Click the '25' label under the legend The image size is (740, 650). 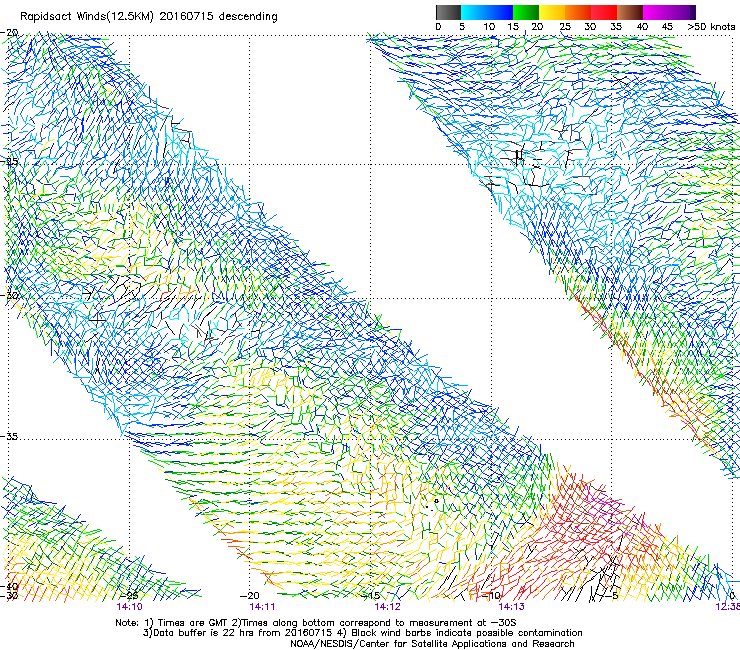pos(565,27)
